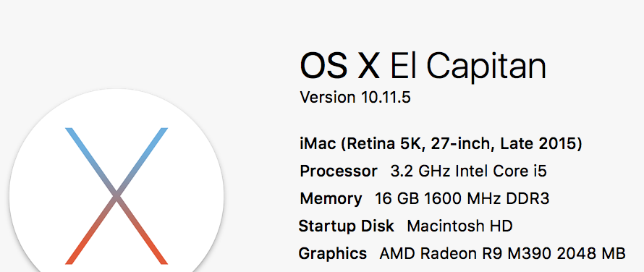644x272 pixels.
Task: Click the Graphics label
Action: (x=333, y=253)
